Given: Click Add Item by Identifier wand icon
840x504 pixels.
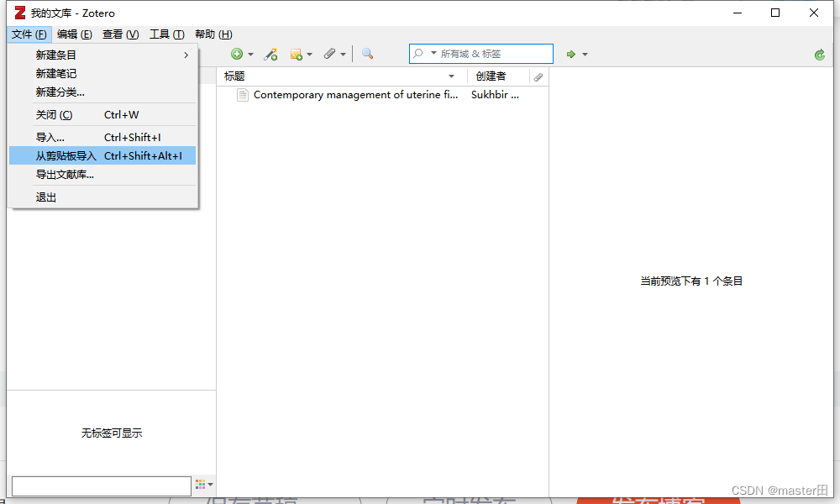Looking at the screenshot, I should coord(270,54).
